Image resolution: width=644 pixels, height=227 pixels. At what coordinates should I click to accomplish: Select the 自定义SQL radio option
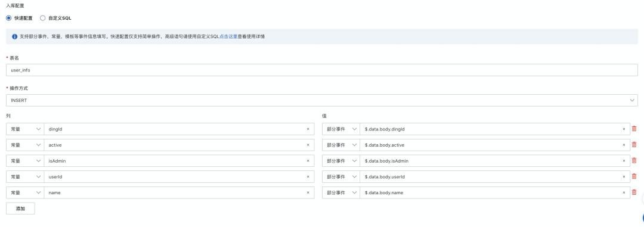tap(43, 18)
